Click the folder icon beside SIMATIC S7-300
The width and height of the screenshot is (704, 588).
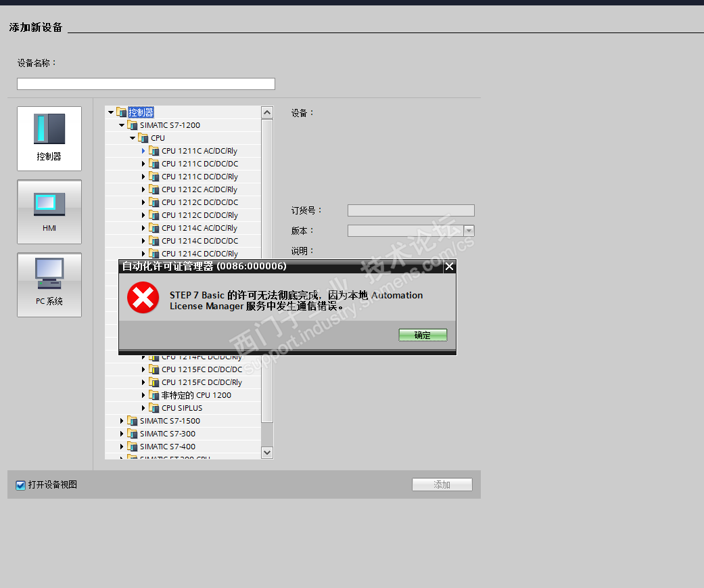tap(132, 434)
